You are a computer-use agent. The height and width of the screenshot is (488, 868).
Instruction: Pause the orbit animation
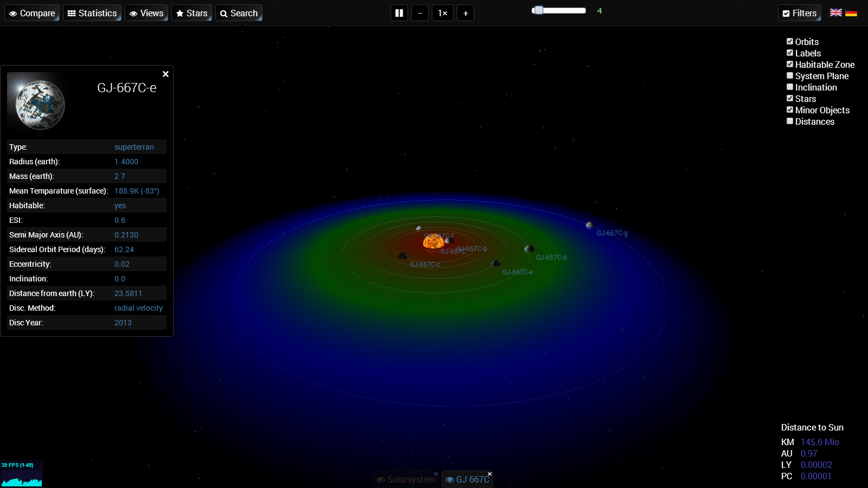click(x=399, y=13)
